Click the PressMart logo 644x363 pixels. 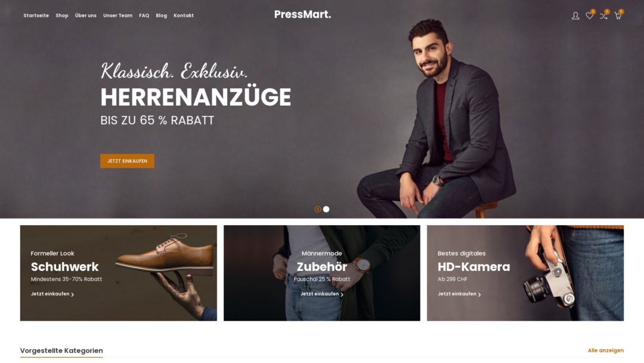pyautogui.click(x=302, y=14)
